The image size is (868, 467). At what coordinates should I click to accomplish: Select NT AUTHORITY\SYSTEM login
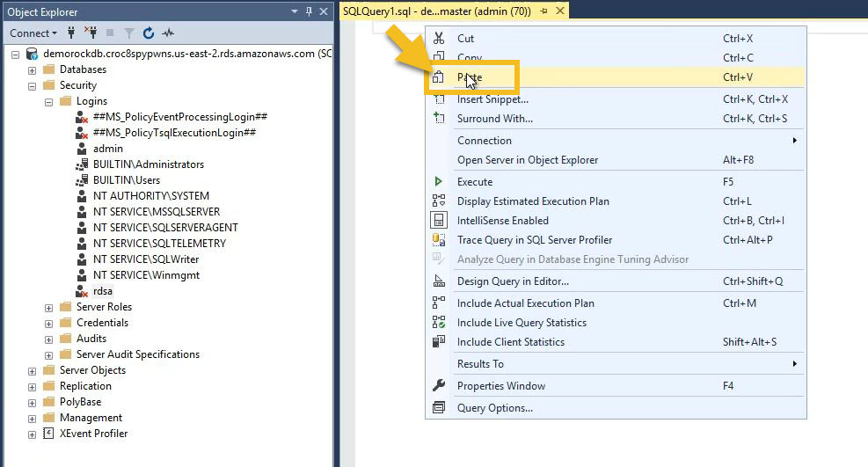pyautogui.click(x=151, y=196)
